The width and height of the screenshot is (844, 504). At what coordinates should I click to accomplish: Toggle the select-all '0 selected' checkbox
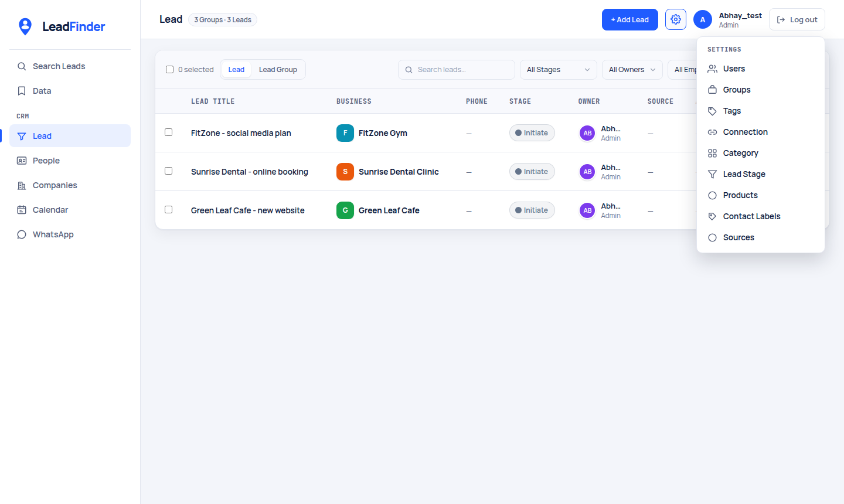[x=170, y=70]
